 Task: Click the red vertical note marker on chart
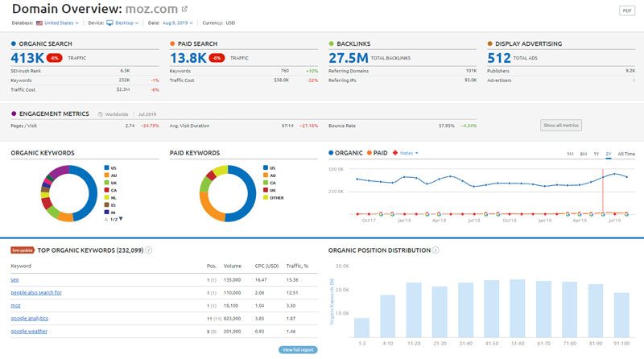coord(602,191)
